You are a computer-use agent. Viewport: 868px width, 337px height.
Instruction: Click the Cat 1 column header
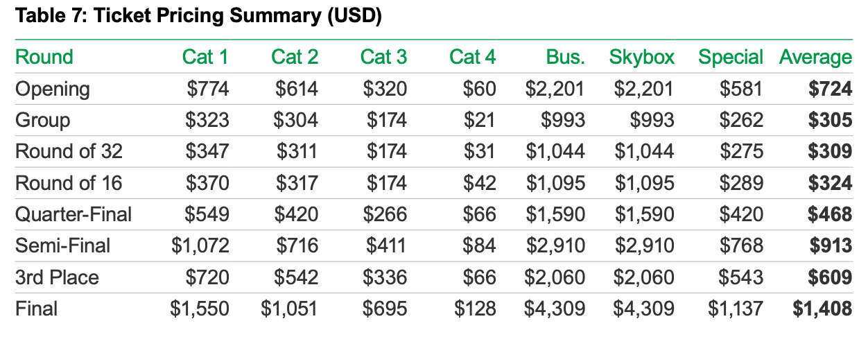pyautogui.click(x=205, y=57)
